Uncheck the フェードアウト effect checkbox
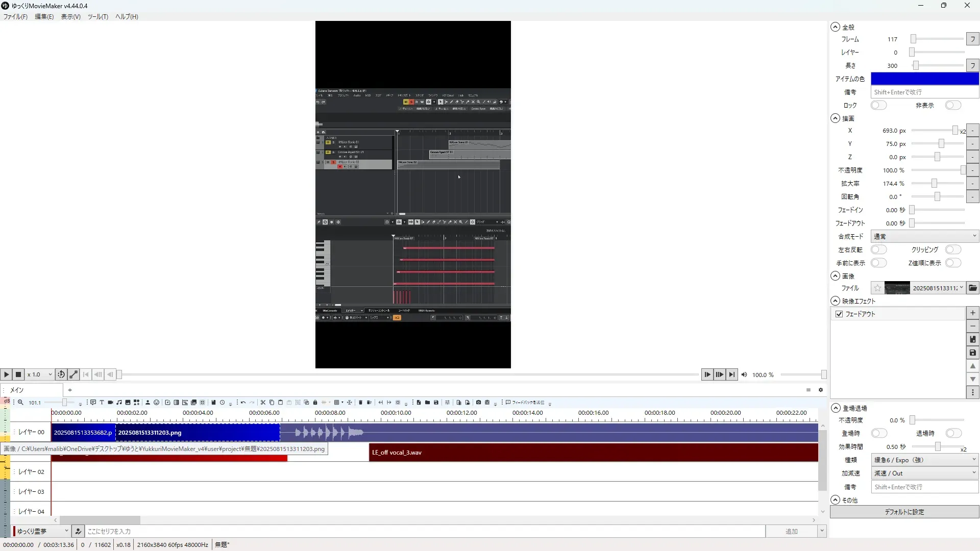Viewport: 980px width, 551px height. pos(839,314)
